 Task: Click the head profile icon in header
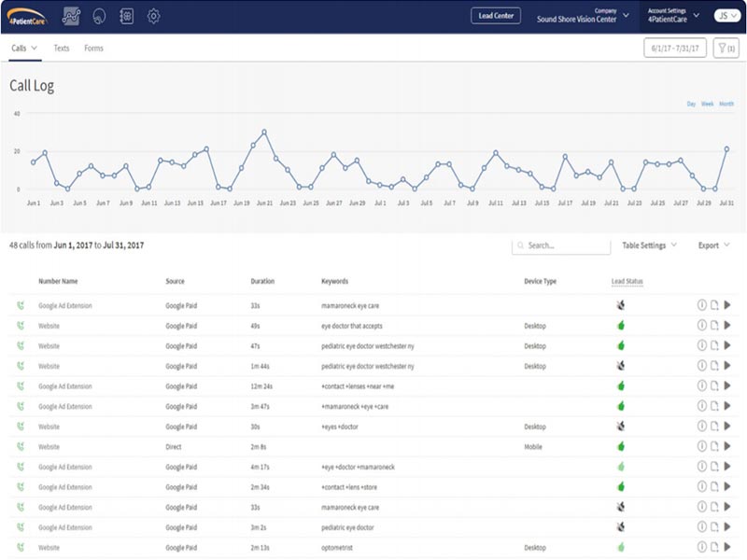99,17
